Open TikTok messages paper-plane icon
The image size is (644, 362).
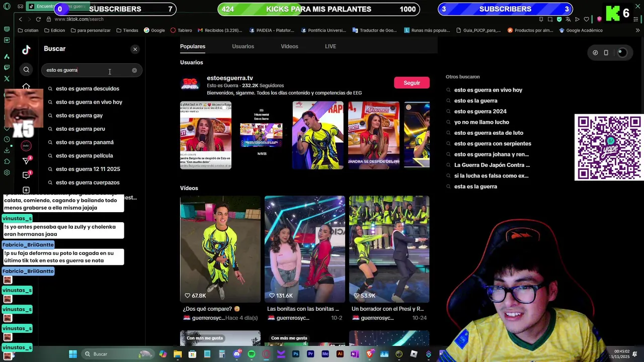[26, 160]
